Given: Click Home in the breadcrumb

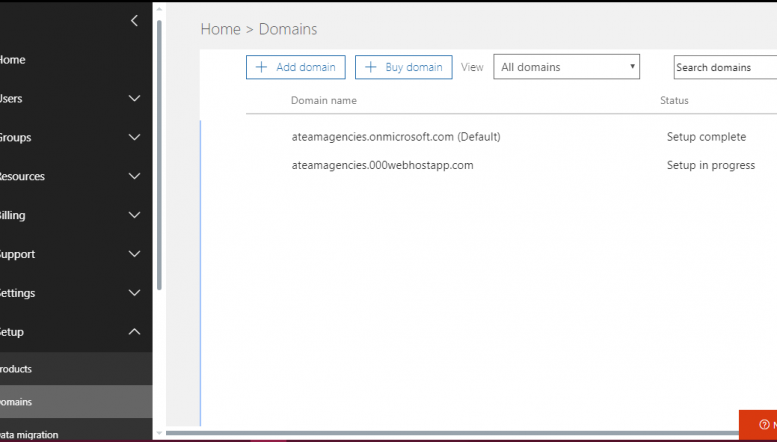Looking at the screenshot, I should [x=220, y=29].
